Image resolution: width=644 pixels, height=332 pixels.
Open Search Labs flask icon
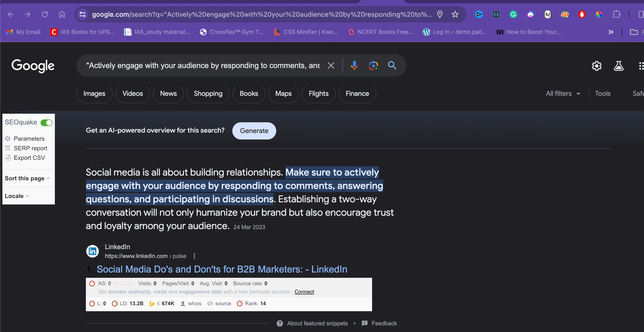pyautogui.click(x=618, y=66)
